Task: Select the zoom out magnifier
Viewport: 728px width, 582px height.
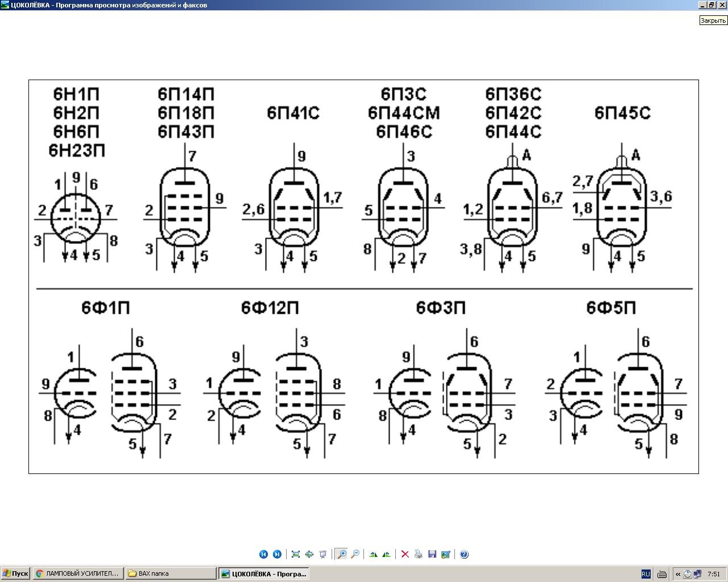Action: pyautogui.click(x=355, y=554)
